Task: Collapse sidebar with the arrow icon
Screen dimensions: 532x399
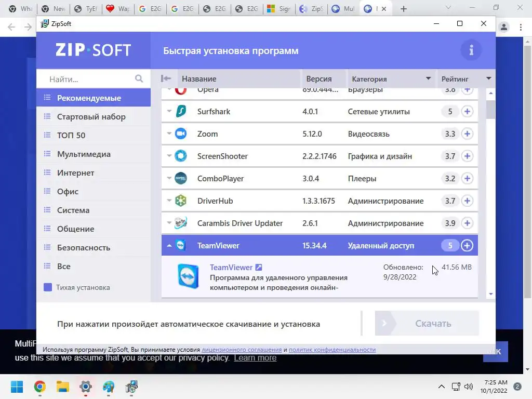Action: point(166,79)
